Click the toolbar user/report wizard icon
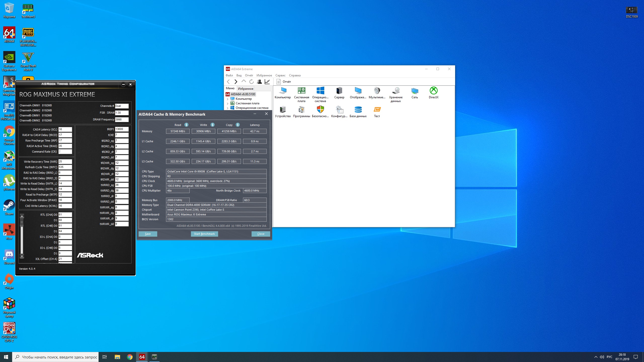The image size is (644, 362). [259, 81]
